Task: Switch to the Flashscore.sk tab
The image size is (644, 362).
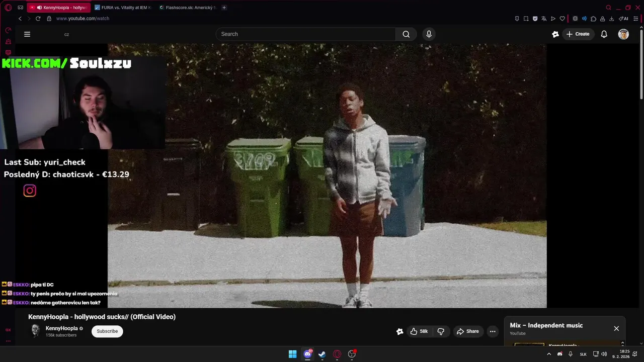Action: coord(187,8)
